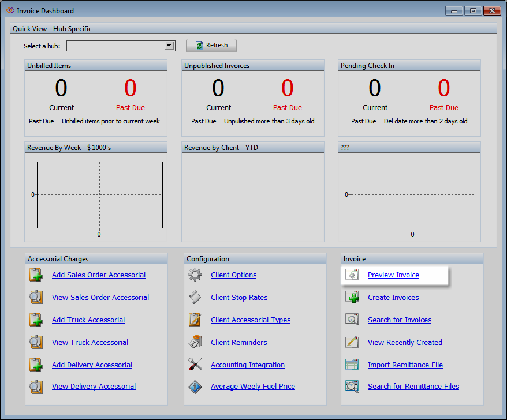Click the Search for Invoices magnifier icon
Screen dimensions: 507x420
tap(352, 320)
